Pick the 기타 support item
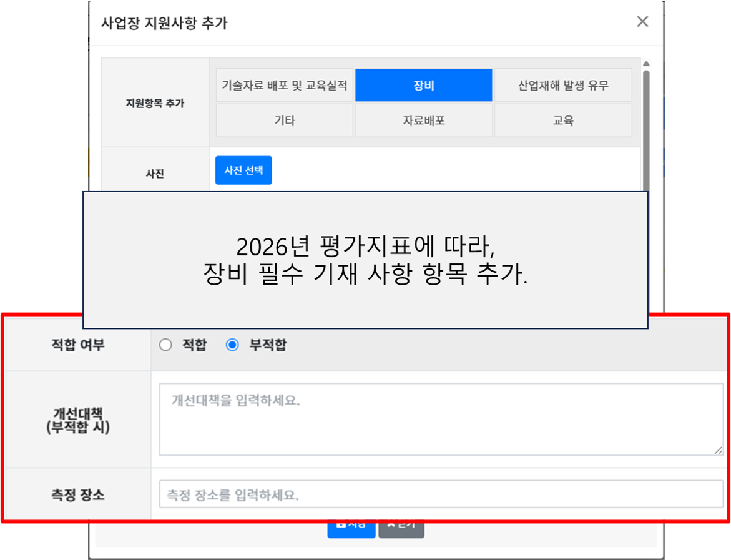The height and width of the screenshot is (560, 731). click(285, 120)
